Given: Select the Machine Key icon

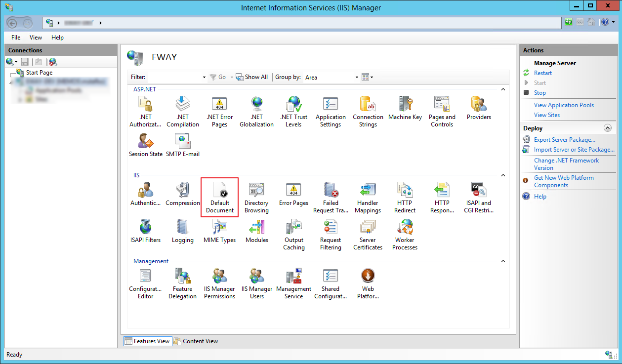Looking at the screenshot, I should pyautogui.click(x=405, y=108).
